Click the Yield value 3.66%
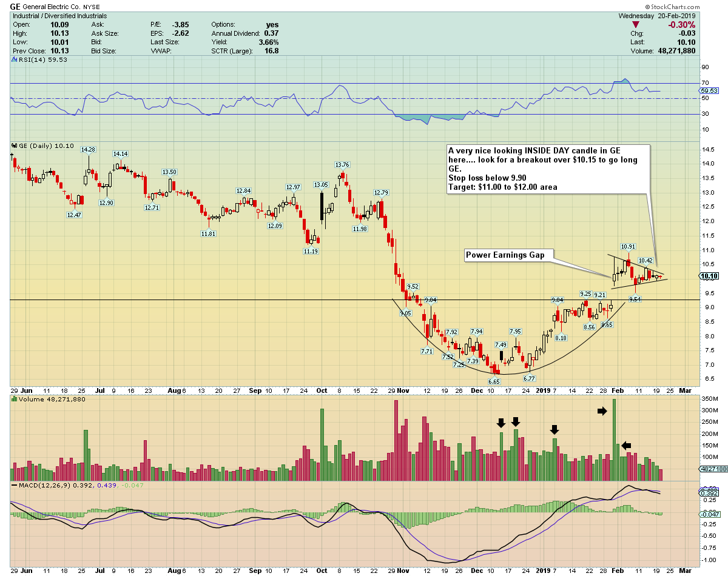 pos(268,42)
